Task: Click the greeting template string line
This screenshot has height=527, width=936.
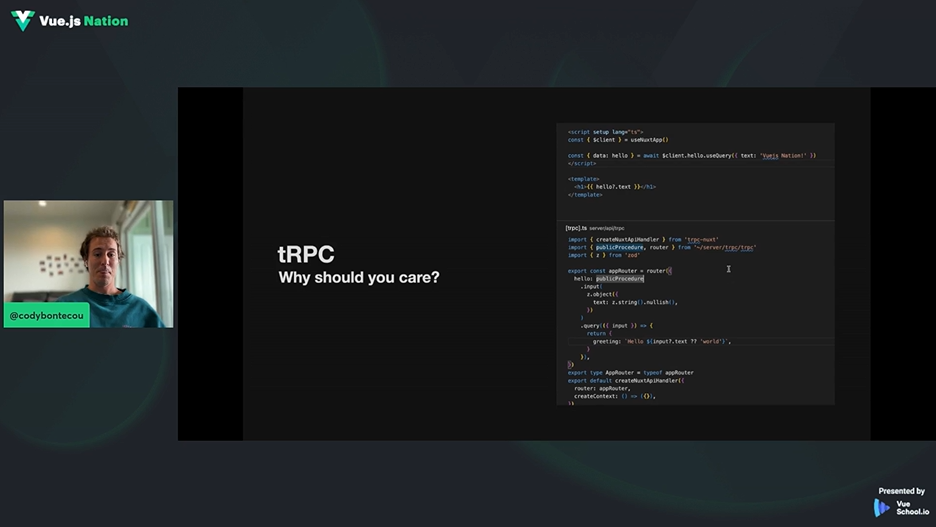Action: pos(661,341)
